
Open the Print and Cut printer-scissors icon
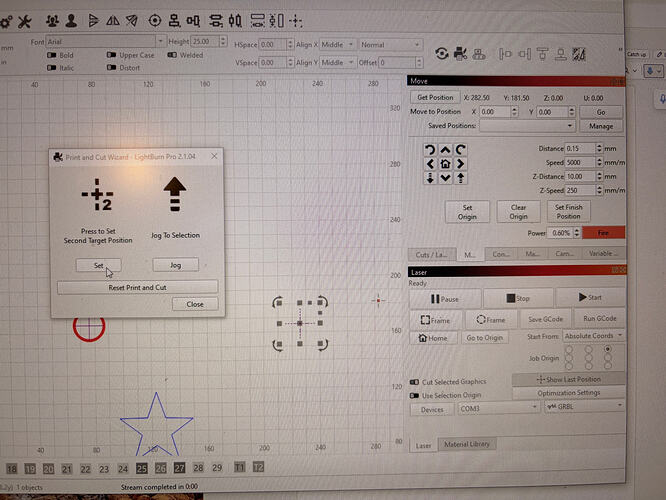pyautogui.click(x=460, y=54)
